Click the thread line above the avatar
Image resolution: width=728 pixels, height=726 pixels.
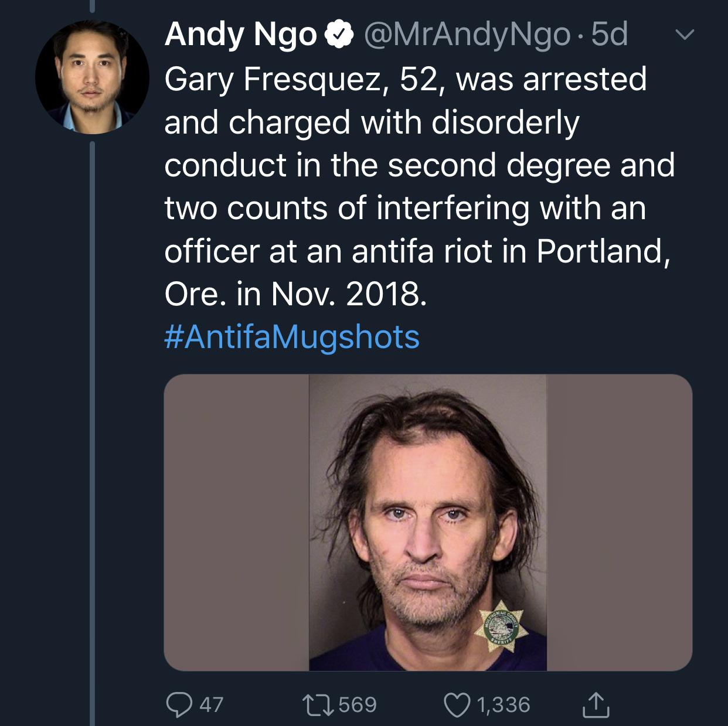click(x=93, y=7)
